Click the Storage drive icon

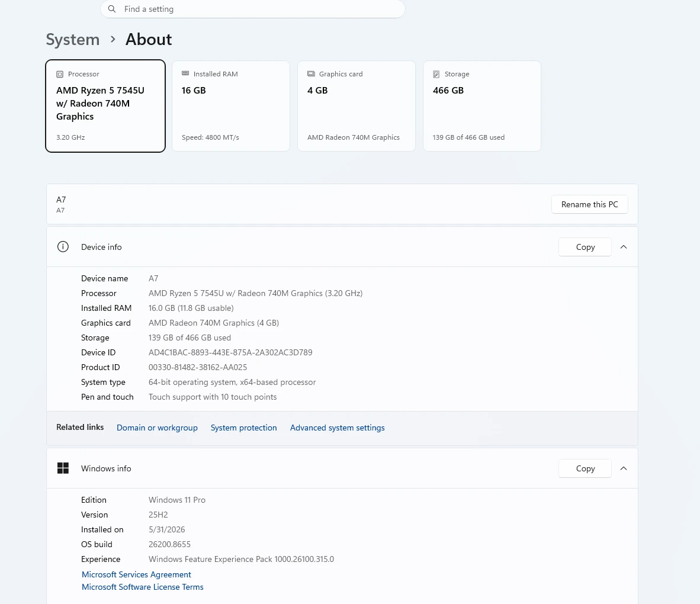[x=436, y=74]
